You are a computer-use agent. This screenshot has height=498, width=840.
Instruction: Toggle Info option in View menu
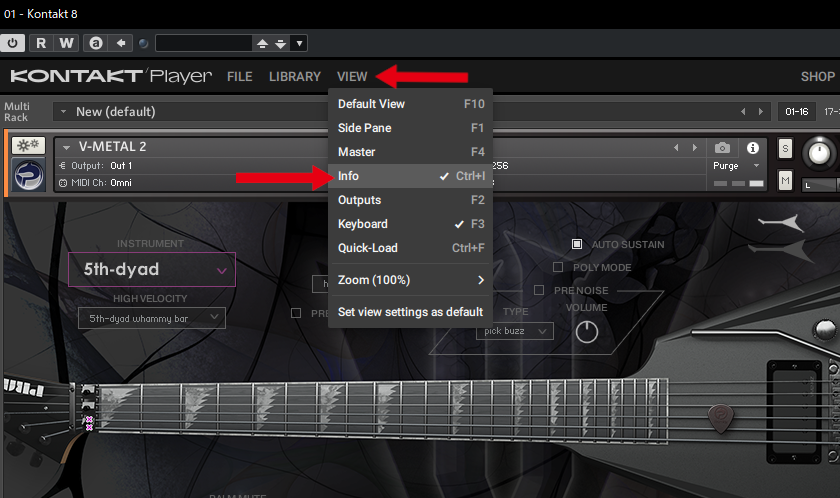(411, 176)
